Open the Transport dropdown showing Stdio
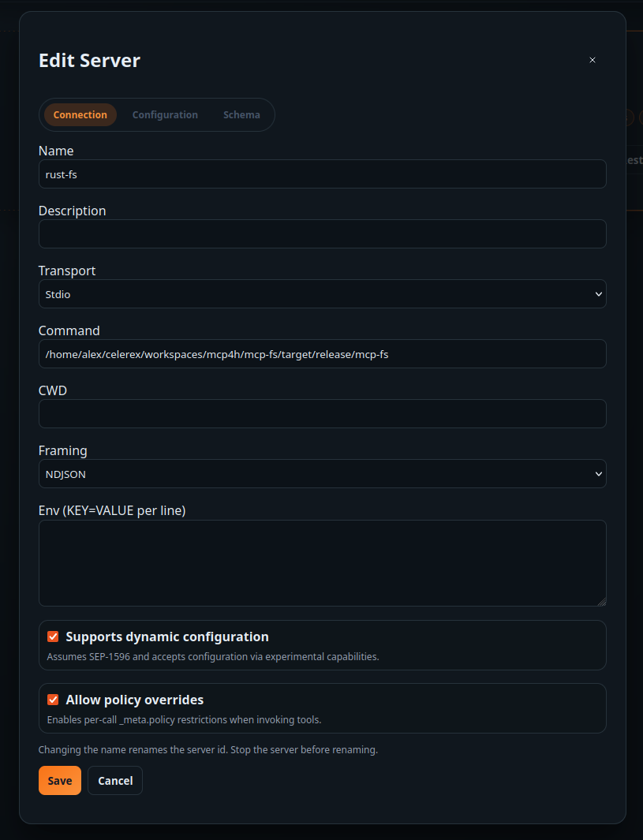This screenshot has width=643, height=840. (x=322, y=293)
